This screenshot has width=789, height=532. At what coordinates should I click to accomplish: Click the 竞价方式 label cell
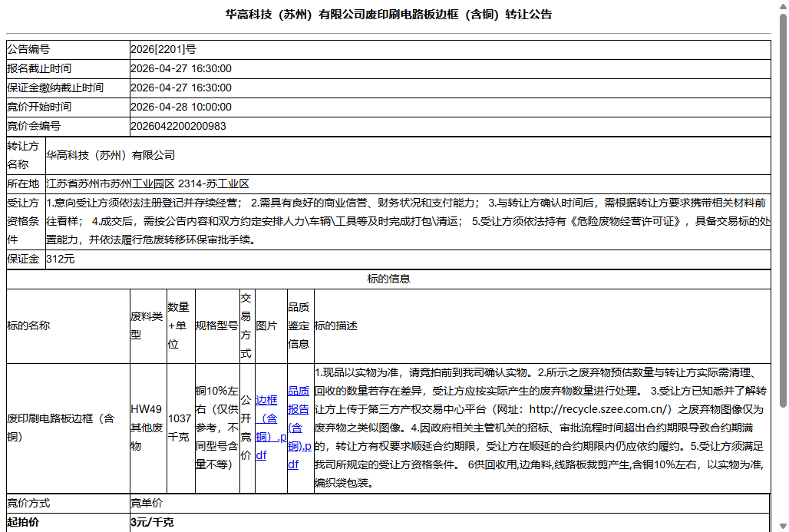coord(68,504)
